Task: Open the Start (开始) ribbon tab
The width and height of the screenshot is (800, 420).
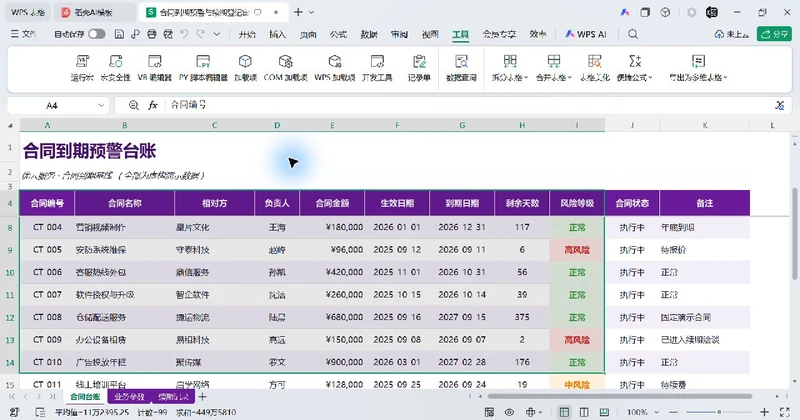Action: tap(247, 34)
